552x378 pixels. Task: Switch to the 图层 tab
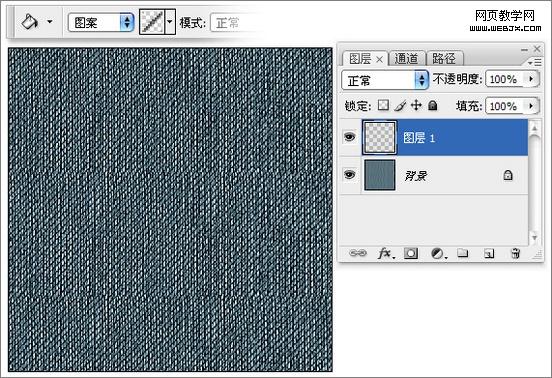[360, 59]
